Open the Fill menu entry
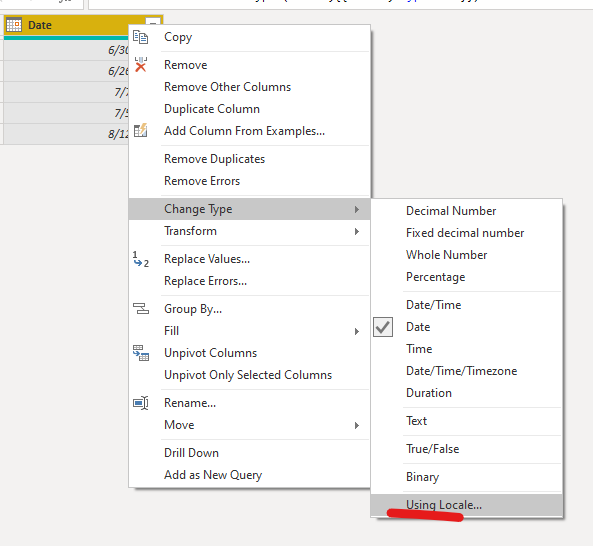Image resolution: width=593 pixels, height=546 pixels. (249, 331)
